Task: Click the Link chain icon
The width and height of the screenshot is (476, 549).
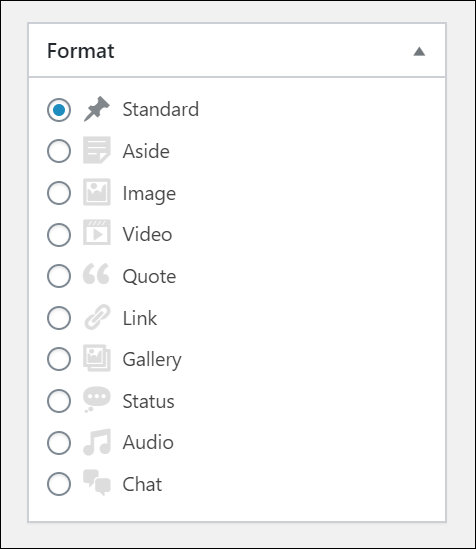Action: 97,317
